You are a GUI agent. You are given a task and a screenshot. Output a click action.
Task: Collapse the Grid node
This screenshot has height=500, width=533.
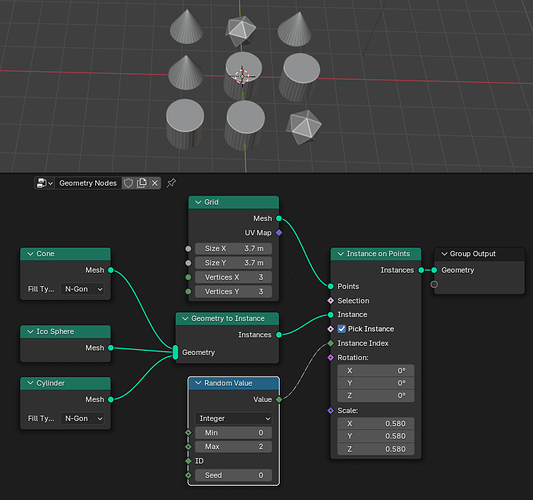[x=198, y=202]
